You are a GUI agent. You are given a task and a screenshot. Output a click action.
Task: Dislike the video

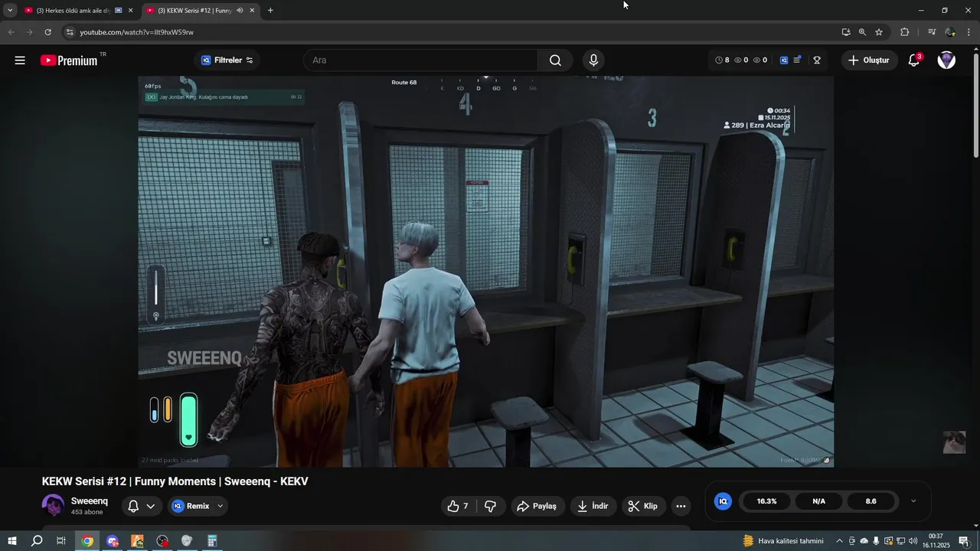point(491,506)
